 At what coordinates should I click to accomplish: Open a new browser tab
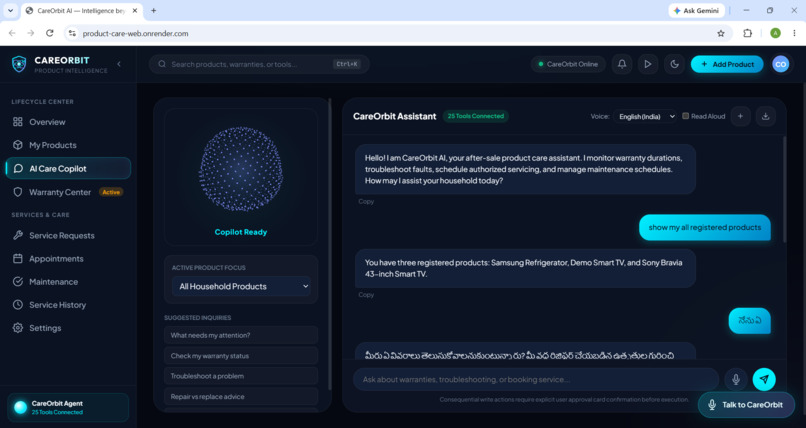(154, 10)
